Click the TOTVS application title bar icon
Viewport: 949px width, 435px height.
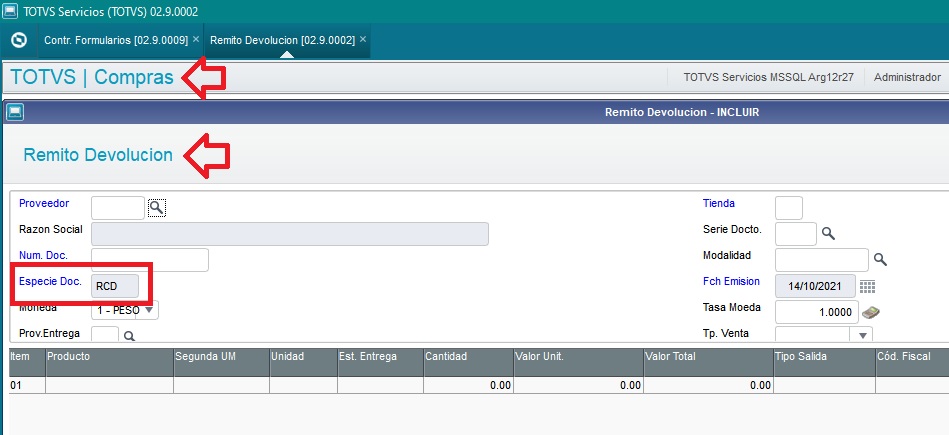click(x=10, y=11)
